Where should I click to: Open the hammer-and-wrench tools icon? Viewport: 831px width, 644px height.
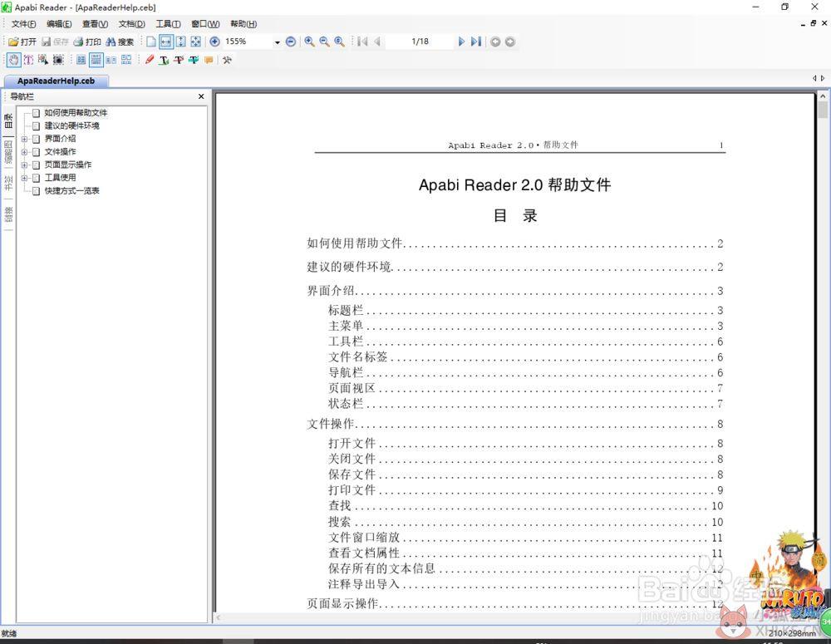(228, 60)
